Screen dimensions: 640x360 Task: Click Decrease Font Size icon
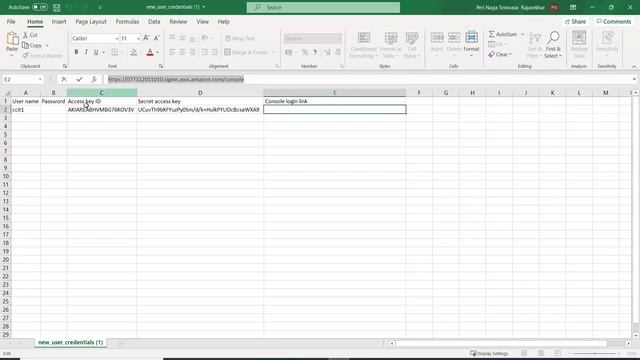pyautogui.click(x=156, y=38)
